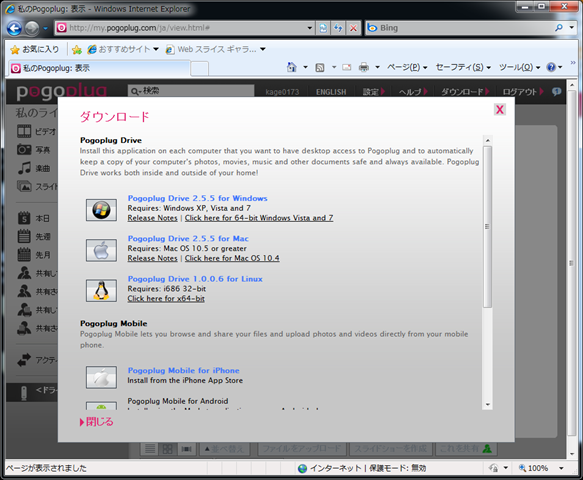The image size is (583, 480).
Task: Click here for Mac OS 10.4 link
Action: (x=232, y=258)
